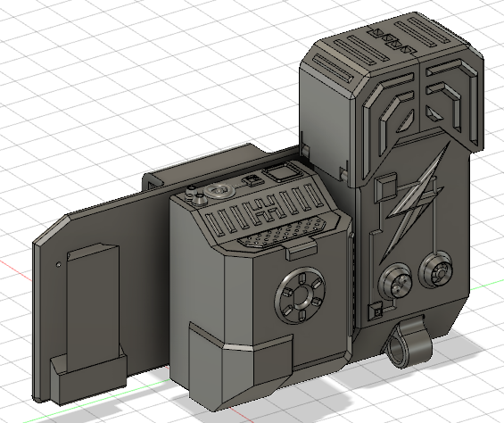This screenshot has height=423, width=504.
Task: Select the row of four pyramid studs
Action: [392, 41]
